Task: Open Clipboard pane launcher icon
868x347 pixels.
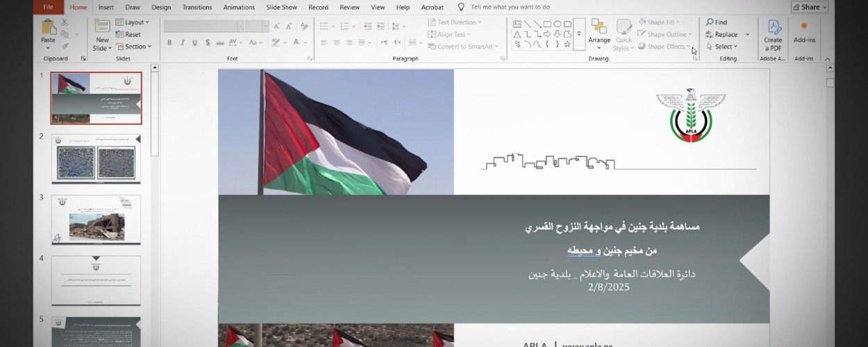Action: pos(83,58)
